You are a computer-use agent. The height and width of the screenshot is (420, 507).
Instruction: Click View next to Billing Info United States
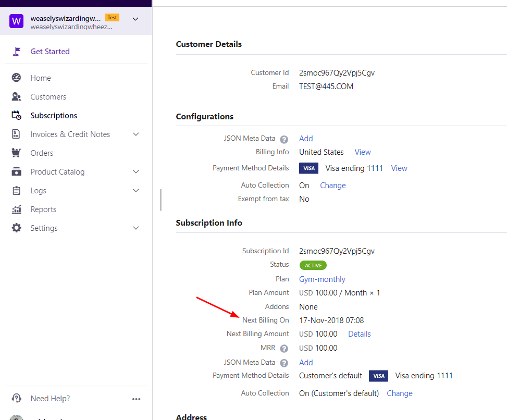tap(363, 152)
